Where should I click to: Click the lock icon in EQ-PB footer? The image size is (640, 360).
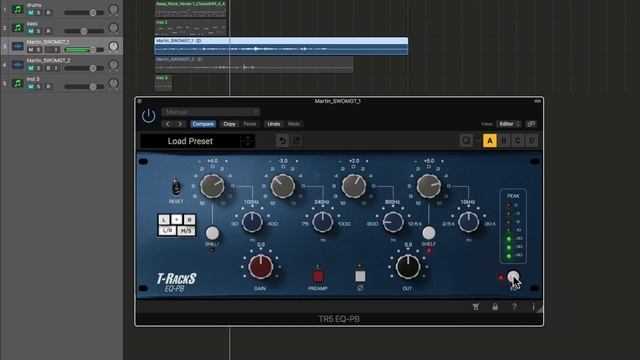tap(495, 307)
